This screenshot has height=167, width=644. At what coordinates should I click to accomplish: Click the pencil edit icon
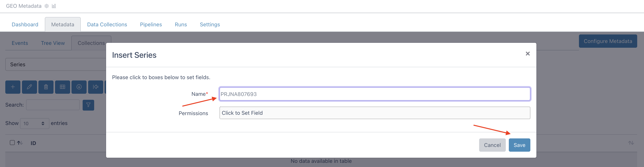point(29,87)
